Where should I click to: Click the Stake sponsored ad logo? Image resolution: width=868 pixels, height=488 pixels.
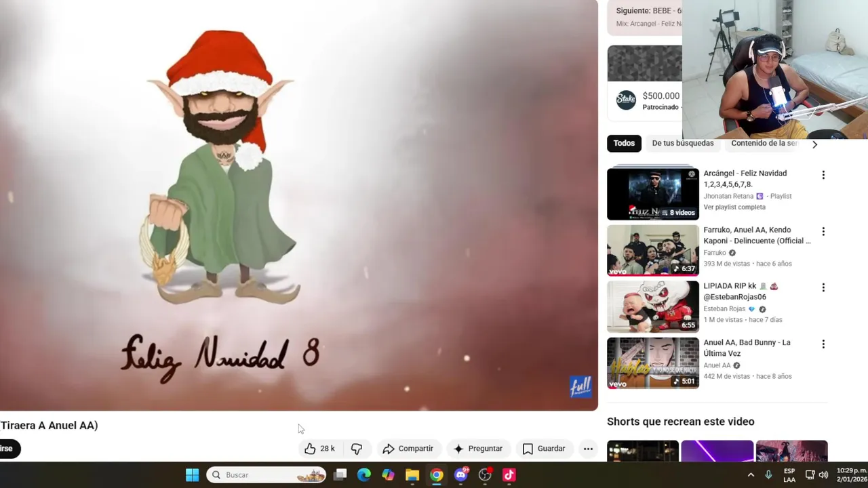click(x=626, y=100)
